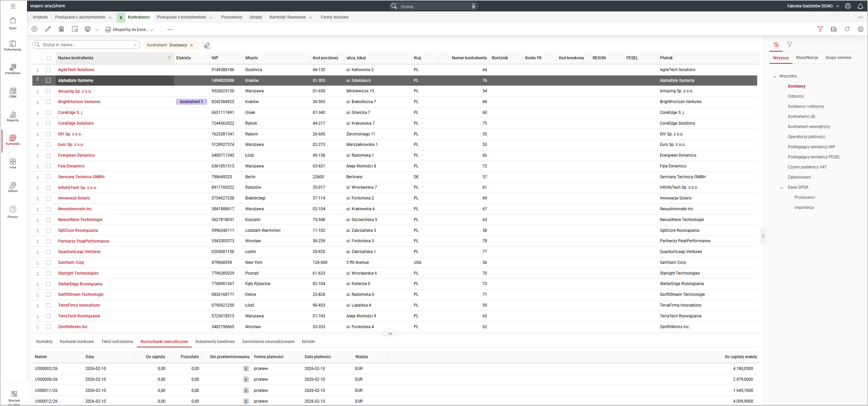
Task: Click the refresh icon in toolbar
Action: (847, 29)
